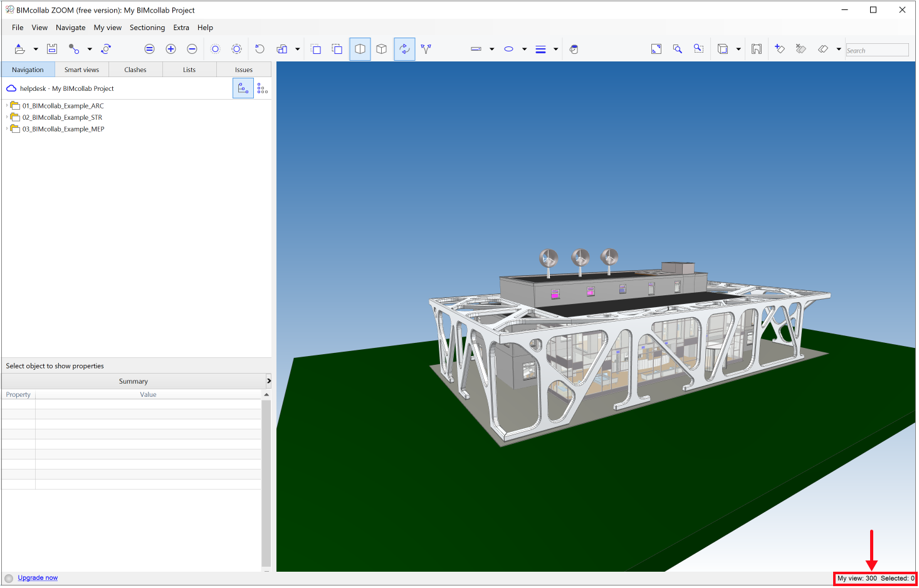Open the Sectioning menu
The image size is (919, 588).
click(147, 28)
